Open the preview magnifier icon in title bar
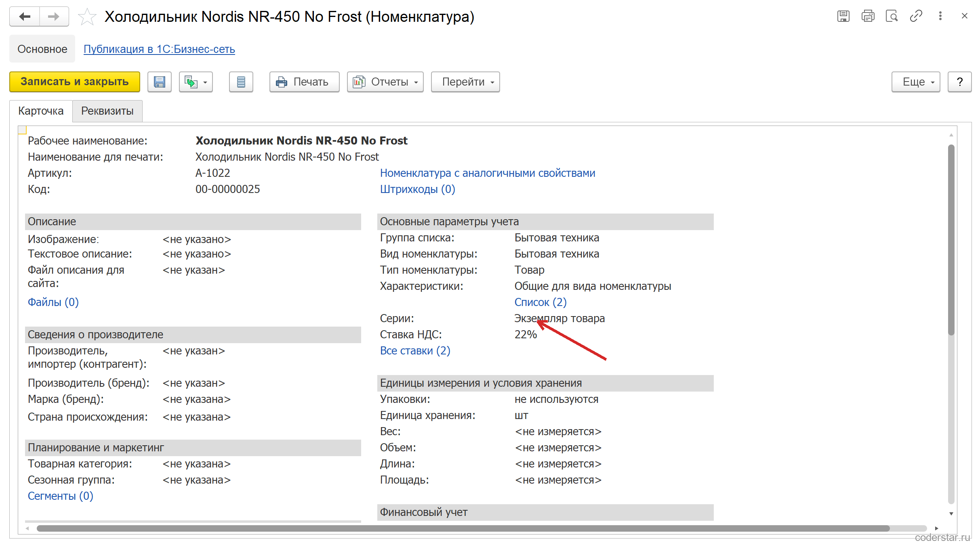The width and height of the screenshot is (980, 547). coord(892,16)
